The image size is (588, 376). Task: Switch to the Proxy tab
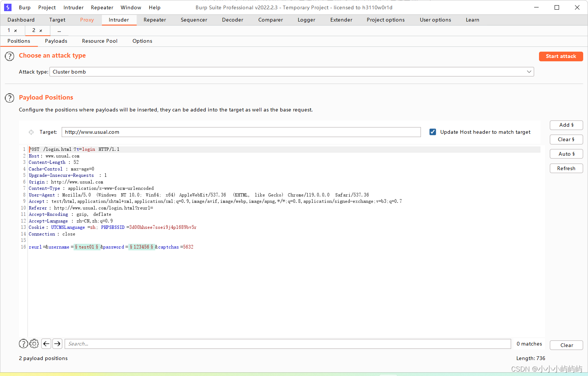(x=87, y=20)
